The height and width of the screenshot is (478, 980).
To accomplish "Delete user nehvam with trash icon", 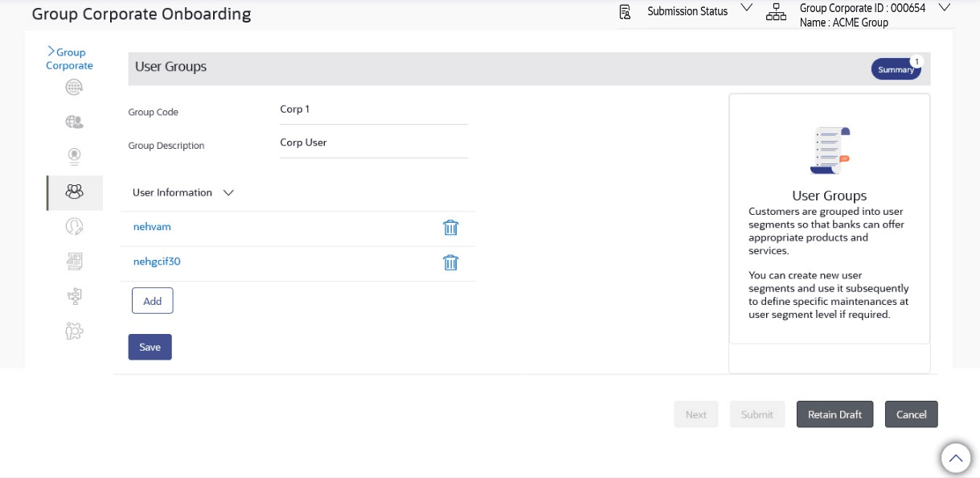I will (450, 228).
